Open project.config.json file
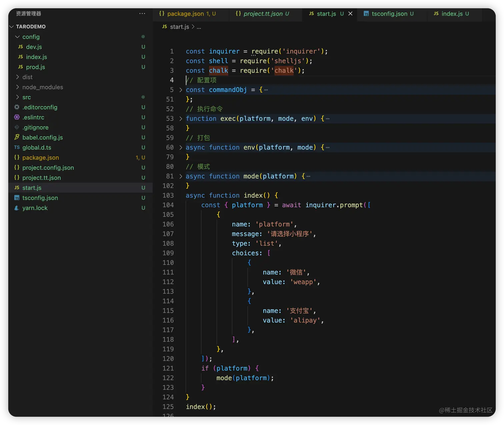504x425 pixels. [x=48, y=168]
